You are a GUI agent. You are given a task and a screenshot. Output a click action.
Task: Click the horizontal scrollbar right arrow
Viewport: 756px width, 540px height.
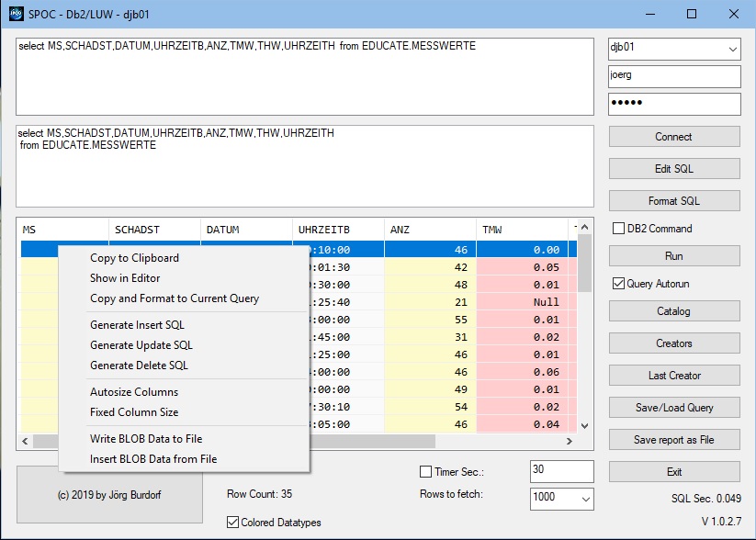point(570,441)
